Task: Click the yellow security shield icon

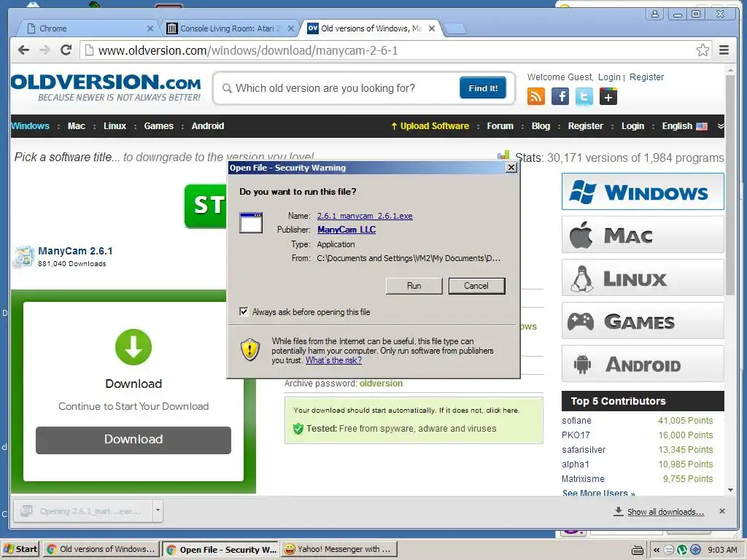Action: [x=250, y=349]
